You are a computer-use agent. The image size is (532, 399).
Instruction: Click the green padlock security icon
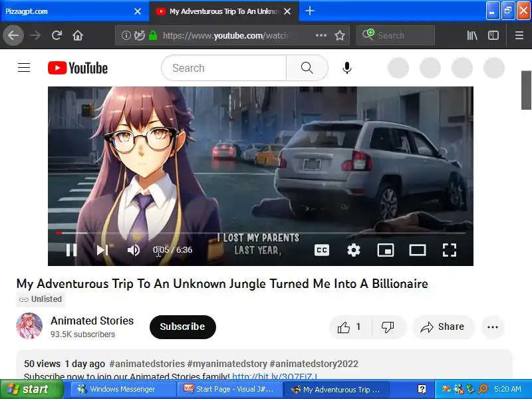[x=153, y=35]
